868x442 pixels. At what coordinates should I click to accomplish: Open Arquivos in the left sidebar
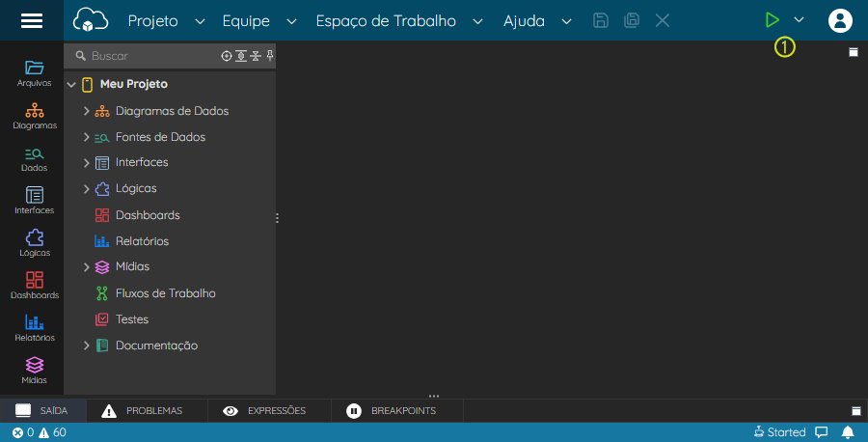click(35, 73)
